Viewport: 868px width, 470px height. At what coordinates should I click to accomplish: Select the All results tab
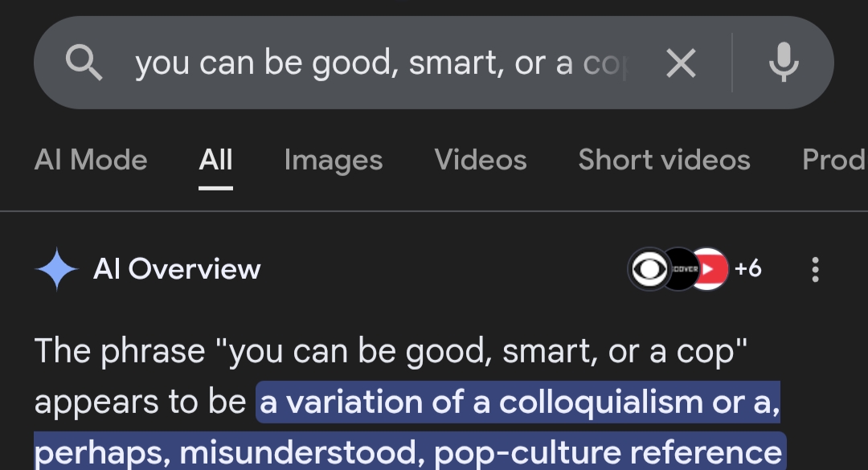(x=215, y=160)
